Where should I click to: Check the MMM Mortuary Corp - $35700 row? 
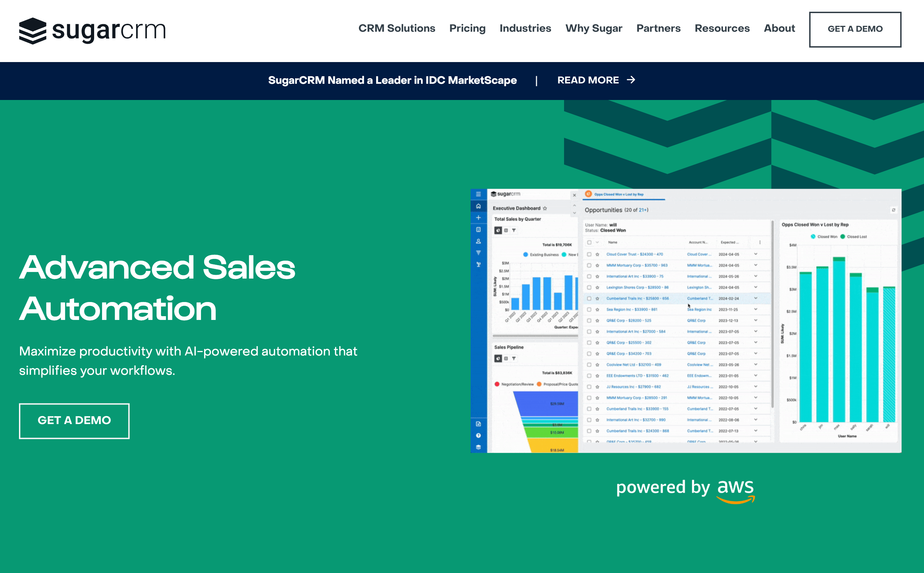[589, 265]
